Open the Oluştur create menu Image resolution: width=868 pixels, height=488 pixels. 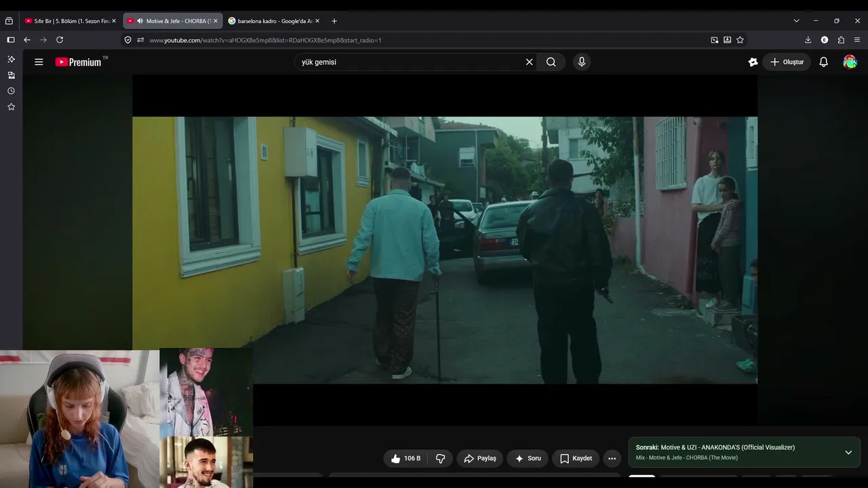coord(787,62)
